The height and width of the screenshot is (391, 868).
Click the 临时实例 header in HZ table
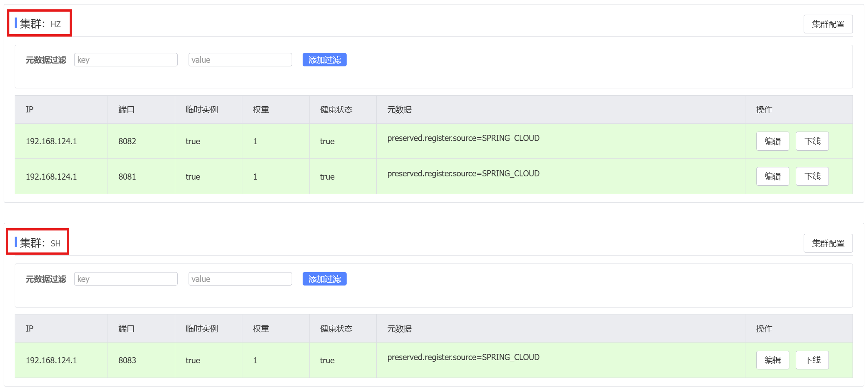pyautogui.click(x=202, y=110)
